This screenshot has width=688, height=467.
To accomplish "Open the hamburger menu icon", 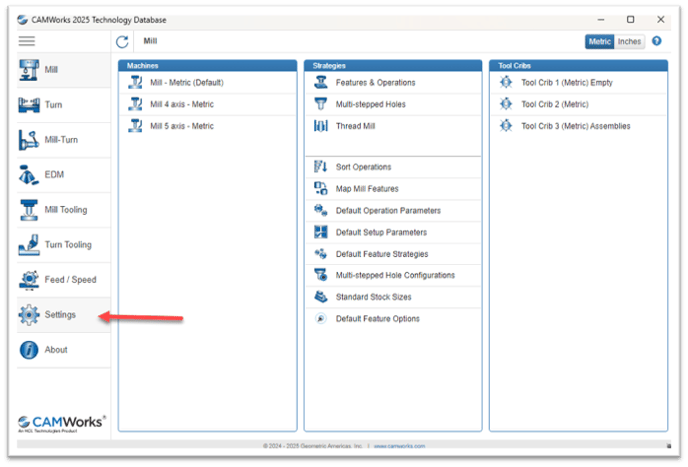I will point(27,41).
